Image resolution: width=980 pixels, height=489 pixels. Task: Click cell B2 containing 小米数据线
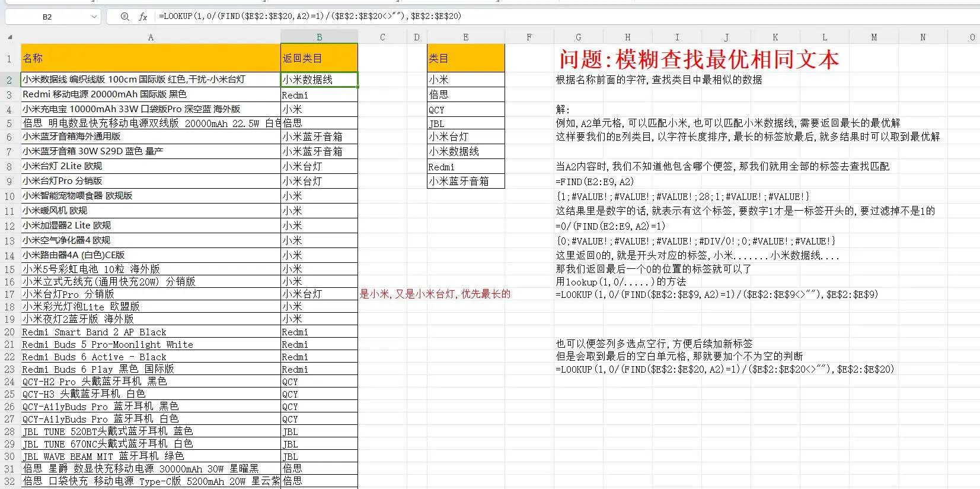pyautogui.click(x=319, y=80)
